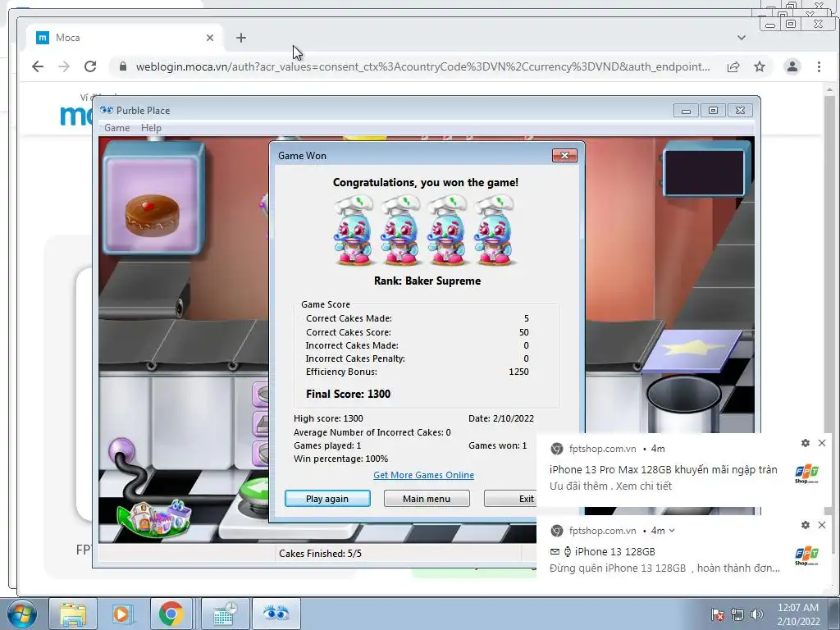Maximize the Purble Place window
This screenshot has height=630, width=840.
713,111
